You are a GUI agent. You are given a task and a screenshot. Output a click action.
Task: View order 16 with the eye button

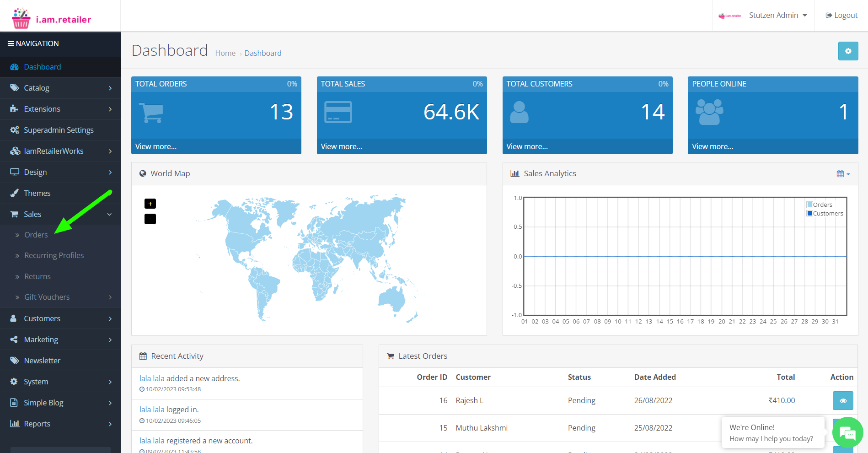click(x=843, y=401)
